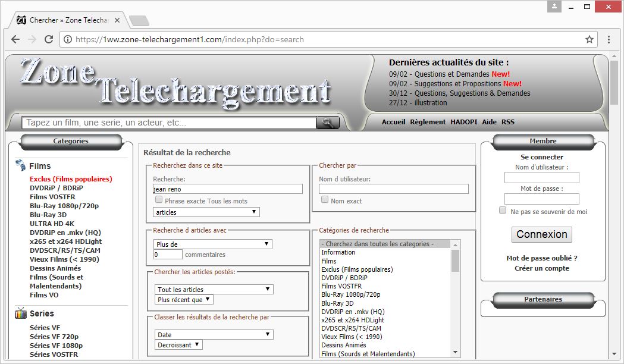Tick the Phrase exacte checkbox
This screenshot has height=364, width=624.
pyautogui.click(x=159, y=200)
